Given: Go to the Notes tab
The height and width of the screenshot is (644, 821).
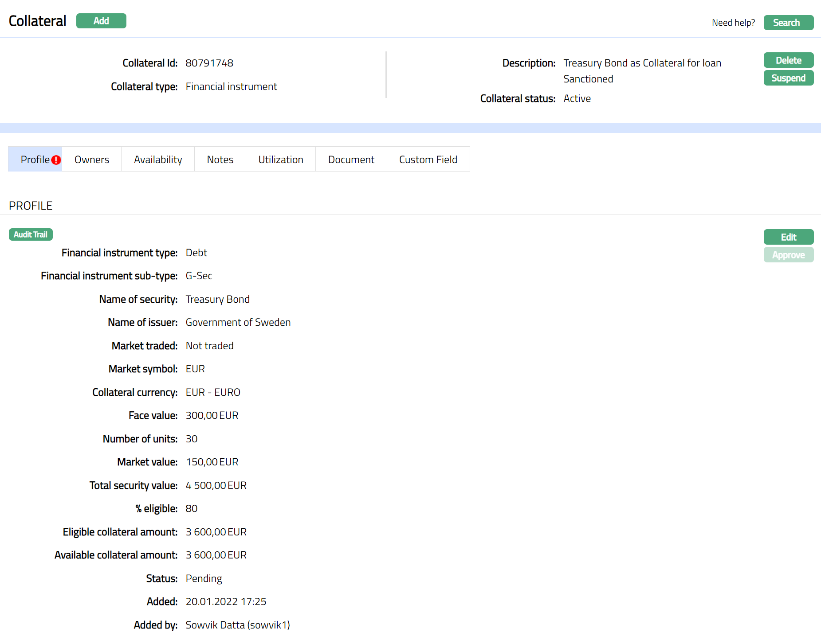Looking at the screenshot, I should coord(220,160).
